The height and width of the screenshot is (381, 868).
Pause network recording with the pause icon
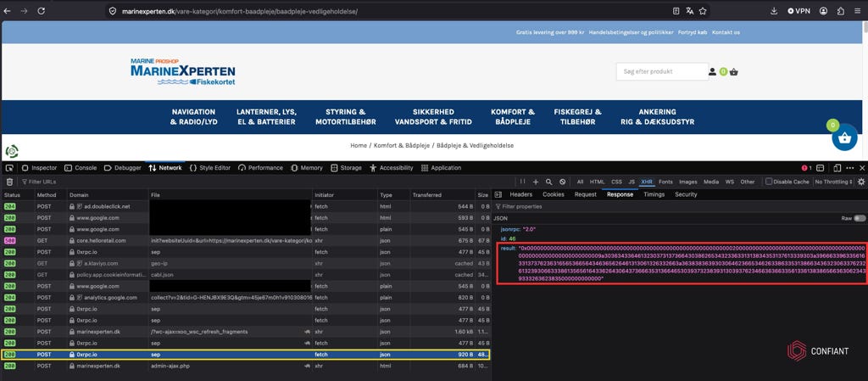click(522, 182)
